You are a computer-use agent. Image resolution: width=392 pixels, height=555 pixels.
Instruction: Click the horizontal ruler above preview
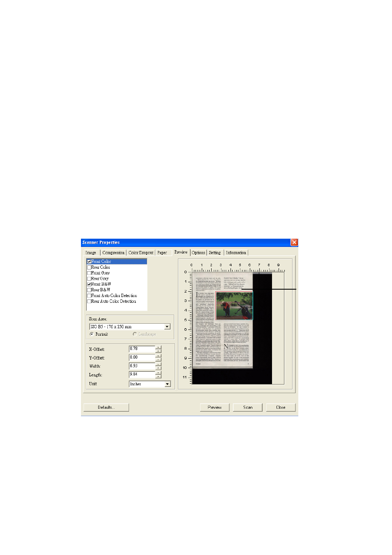pos(238,268)
